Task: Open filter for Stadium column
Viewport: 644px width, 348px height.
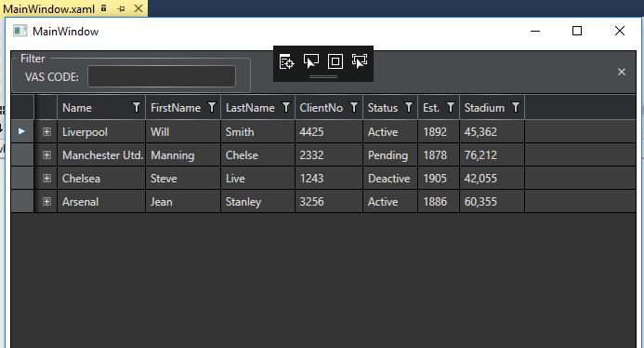Action: tap(516, 107)
